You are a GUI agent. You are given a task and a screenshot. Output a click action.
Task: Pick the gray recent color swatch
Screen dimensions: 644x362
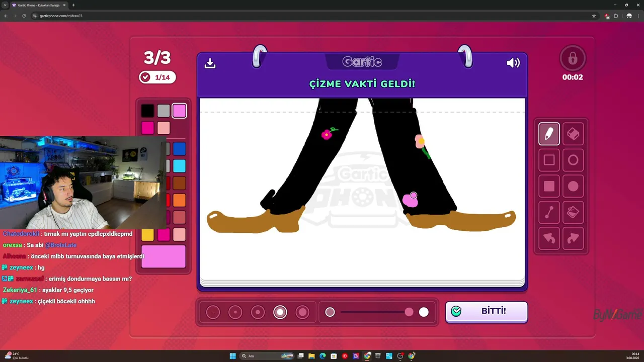click(x=164, y=111)
